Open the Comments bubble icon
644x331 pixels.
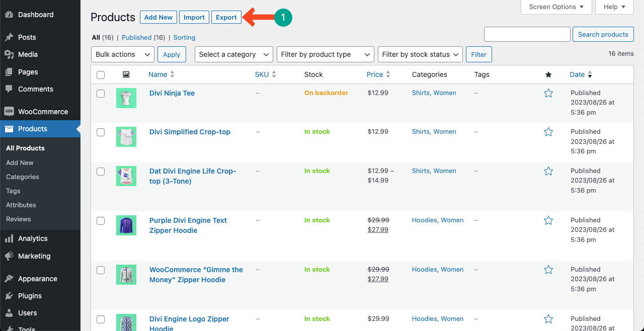[9, 89]
